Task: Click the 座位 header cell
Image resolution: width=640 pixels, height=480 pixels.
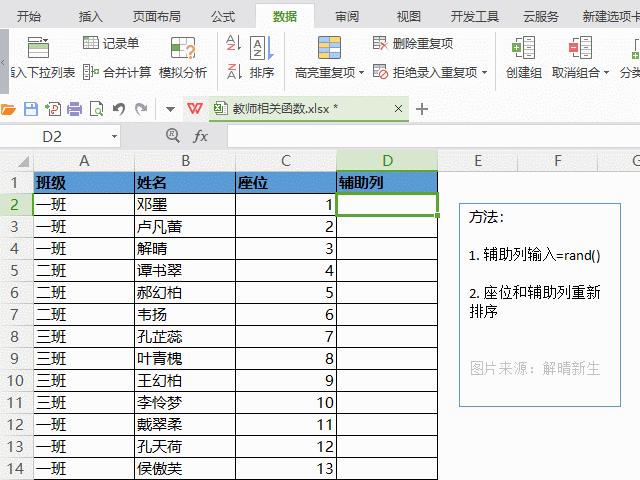Action: (286, 182)
